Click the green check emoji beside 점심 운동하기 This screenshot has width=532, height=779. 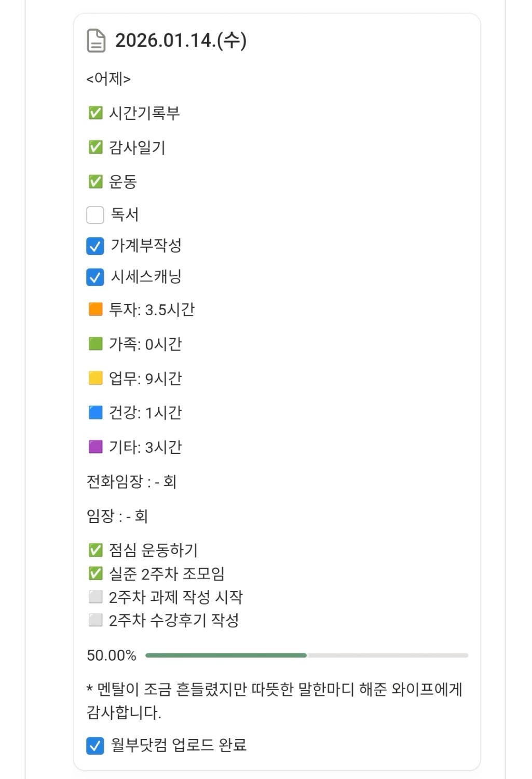click(96, 550)
